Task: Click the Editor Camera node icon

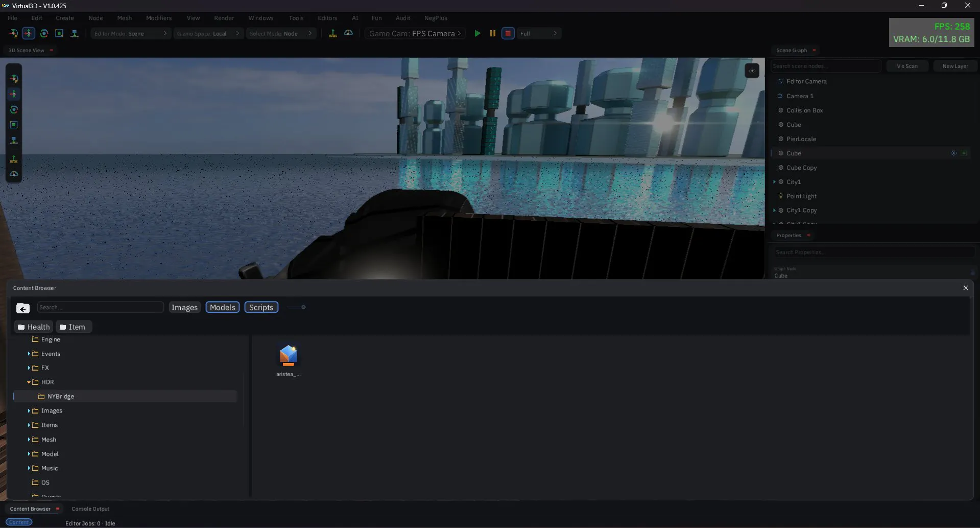Action: 780,81
